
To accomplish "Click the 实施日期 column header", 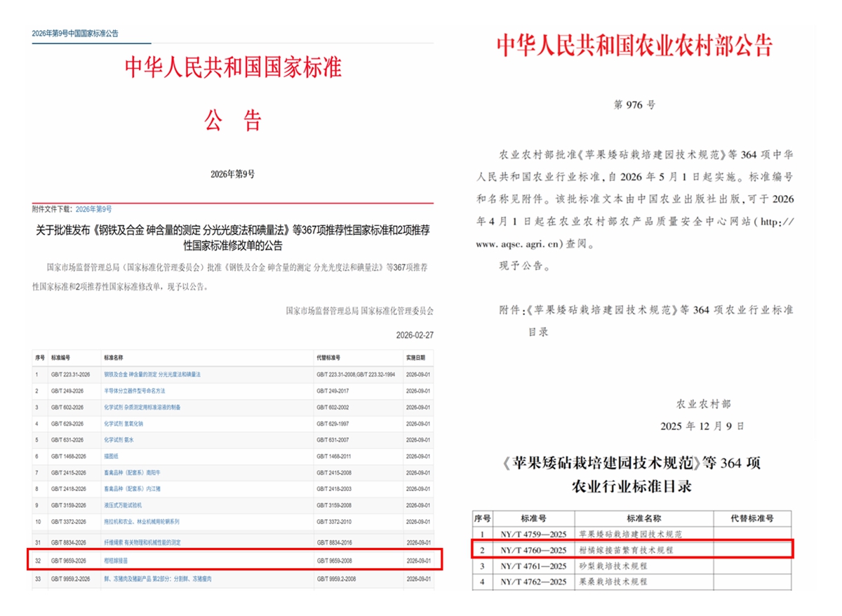I will click(416, 358).
